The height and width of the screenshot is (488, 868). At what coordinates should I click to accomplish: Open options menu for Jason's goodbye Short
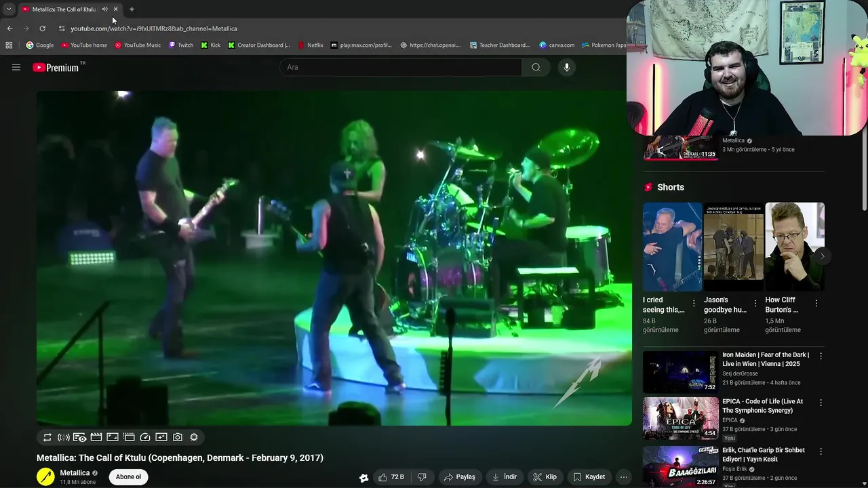point(755,304)
